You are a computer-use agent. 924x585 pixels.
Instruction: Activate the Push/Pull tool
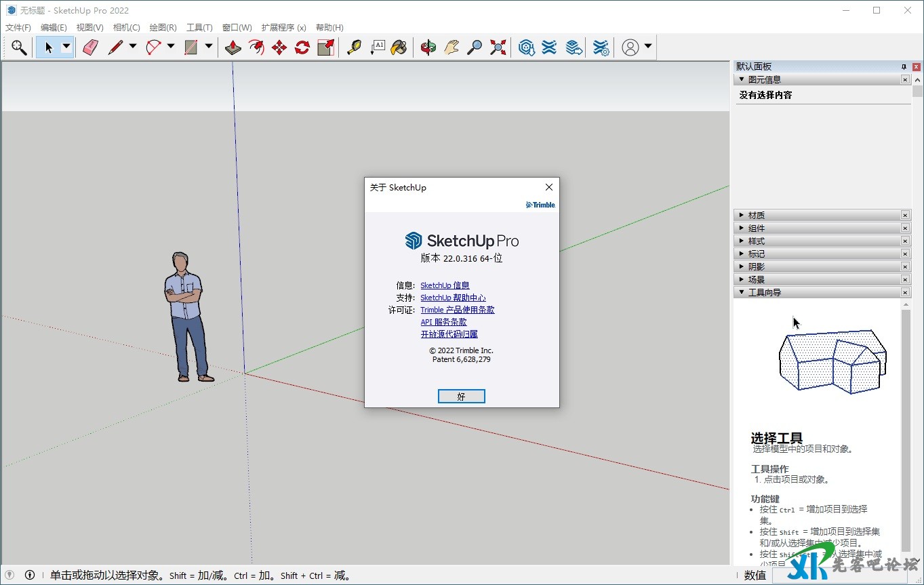233,47
